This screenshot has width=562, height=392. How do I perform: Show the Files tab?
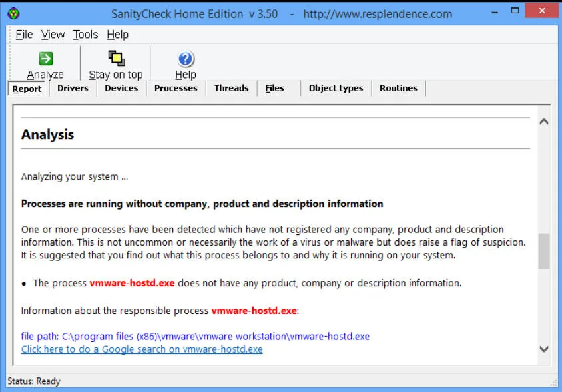(274, 88)
